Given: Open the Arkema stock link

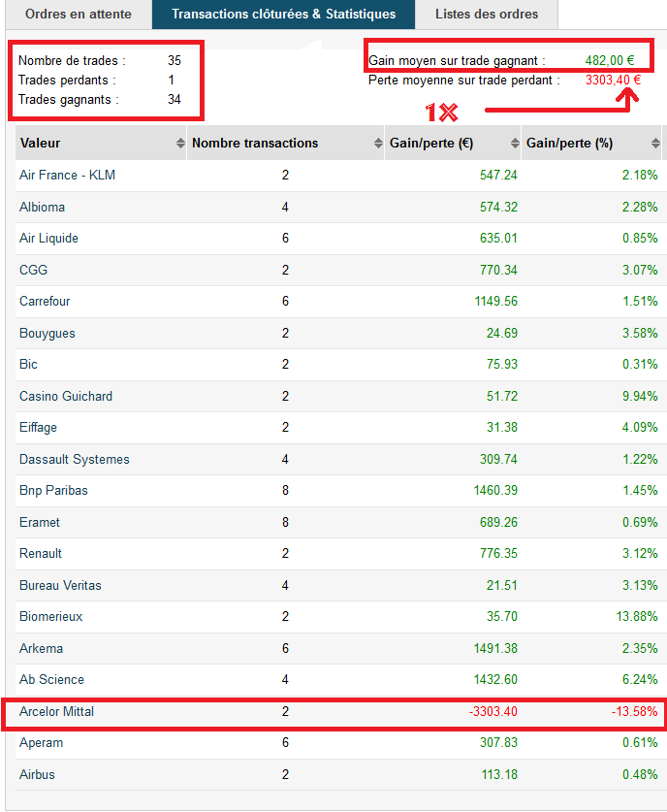Looking at the screenshot, I should 41,648.
